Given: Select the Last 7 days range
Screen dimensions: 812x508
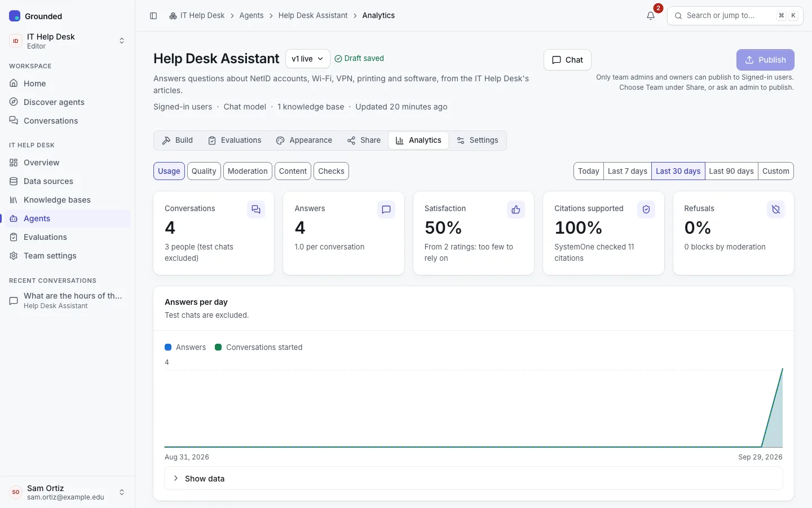Looking at the screenshot, I should tap(628, 171).
